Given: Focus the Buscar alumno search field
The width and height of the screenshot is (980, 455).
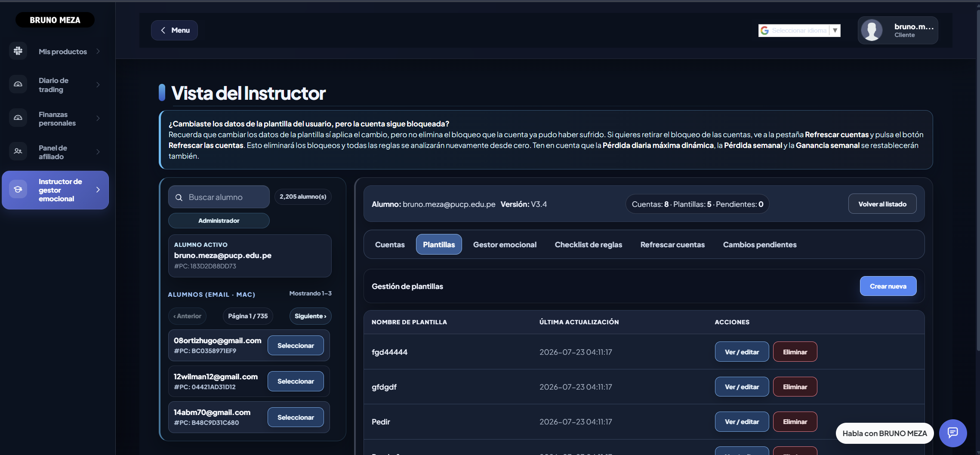Looking at the screenshot, I should (x=219, y=197).
